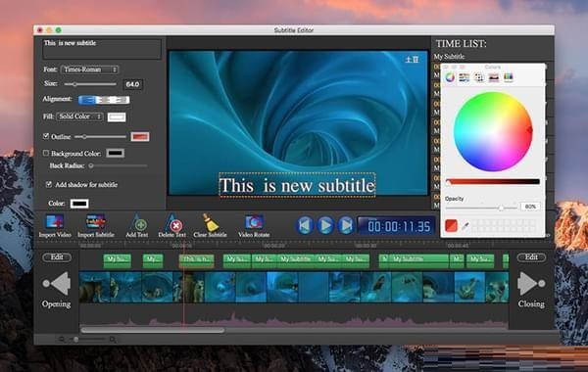The height and width of the screenshot is (372, 588).
Task: Switch to pencils tab in Colors panel
Action: click(x=508, y=77)
